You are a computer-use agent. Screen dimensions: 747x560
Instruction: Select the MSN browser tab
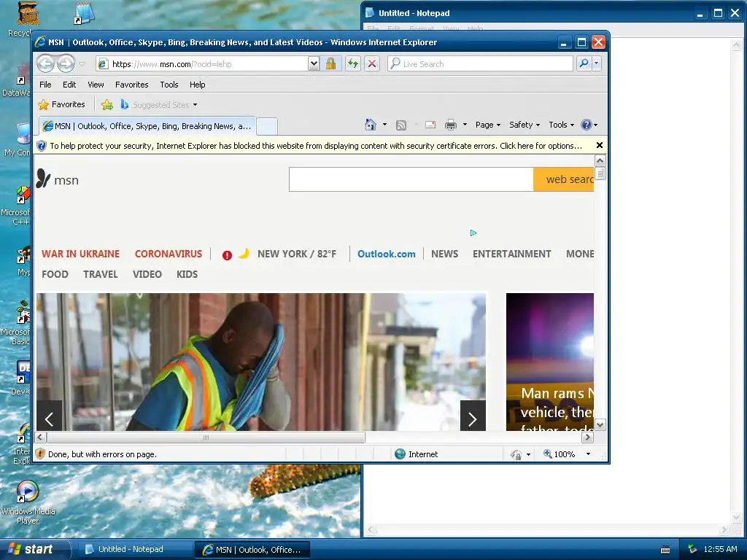pos(147,126)
